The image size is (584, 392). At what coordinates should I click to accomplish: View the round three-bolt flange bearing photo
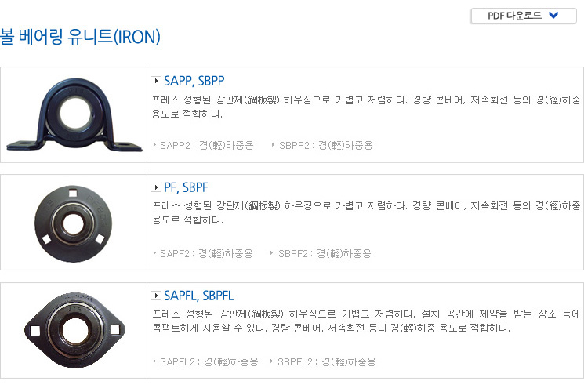[x=73, y=223]
